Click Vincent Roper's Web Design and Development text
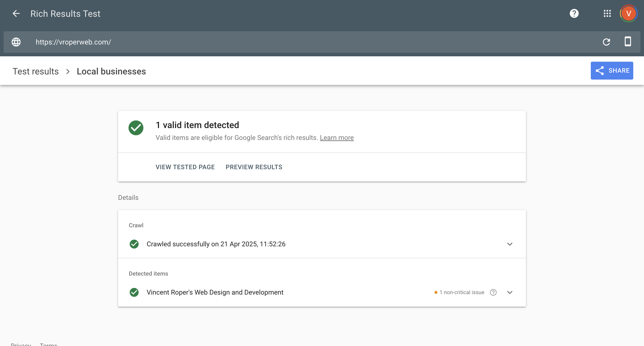Screen dimensions: 644x346 [x=215, y=292]
